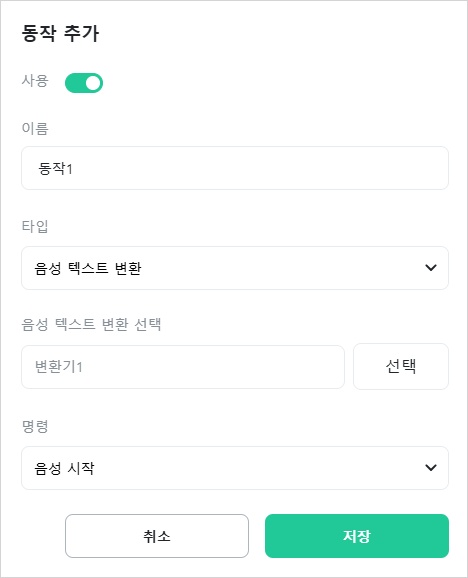Click the 음성 텍스트 변환 선택 label
Screen dimensions: 468x578
click(91, 324)
